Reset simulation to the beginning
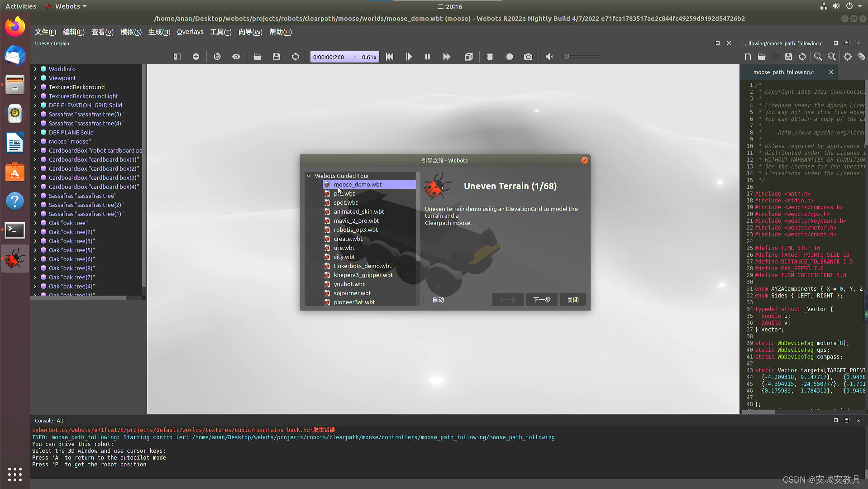This screenshot has width=868, height=489. 390,57
